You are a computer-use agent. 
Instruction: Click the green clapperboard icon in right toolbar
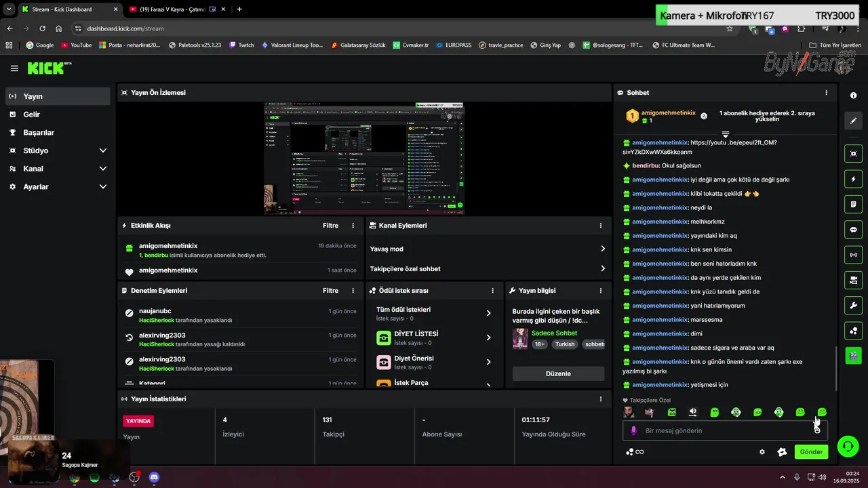854,354
